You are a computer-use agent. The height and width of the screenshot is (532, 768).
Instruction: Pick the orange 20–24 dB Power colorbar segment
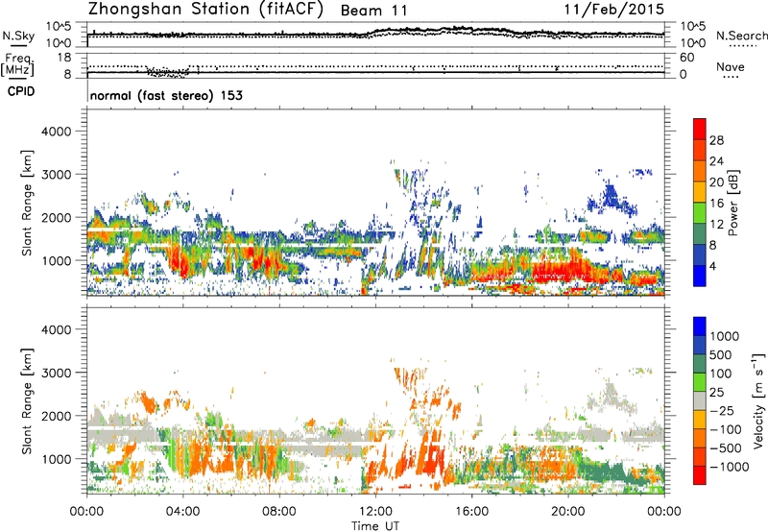point(700,171)
